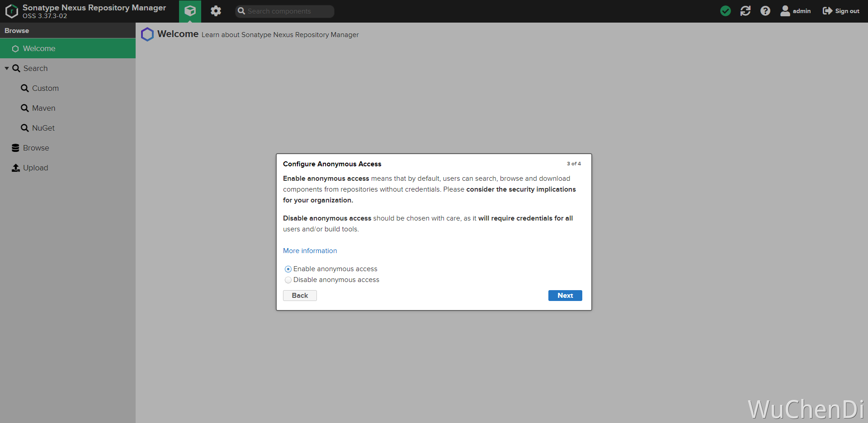Image resolution: width=868 pixels, height=423 pixels.
Task: Select Welcome in the sidebar
Action: click(68, 48)
